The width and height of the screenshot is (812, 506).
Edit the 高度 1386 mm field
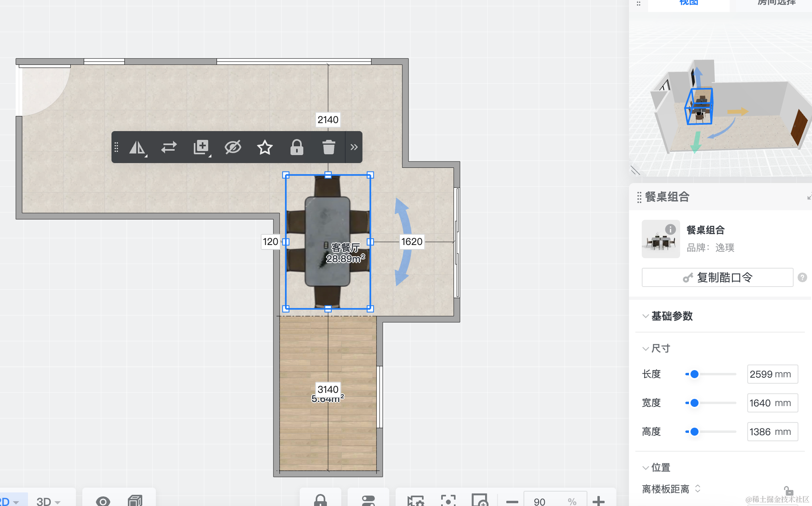coord(772,432)
